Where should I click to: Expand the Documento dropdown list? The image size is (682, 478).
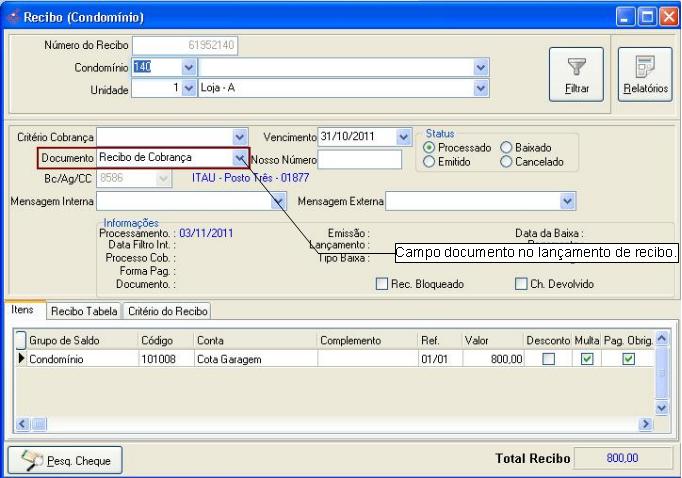[240, 158]
